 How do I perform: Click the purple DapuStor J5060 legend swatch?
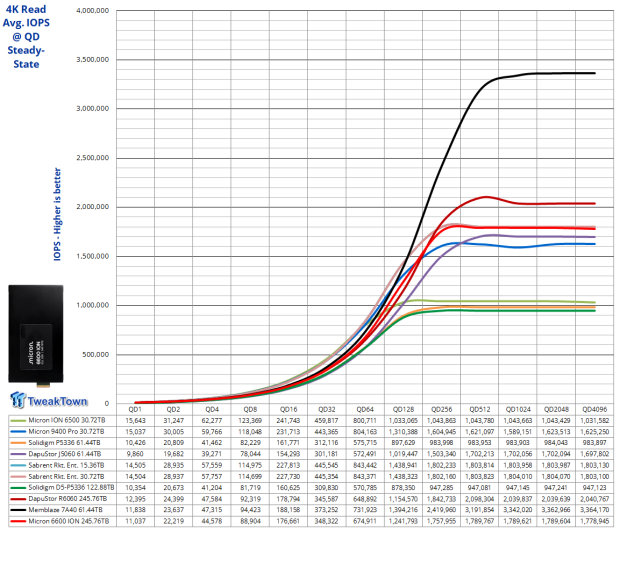click(x=18, y=454)
